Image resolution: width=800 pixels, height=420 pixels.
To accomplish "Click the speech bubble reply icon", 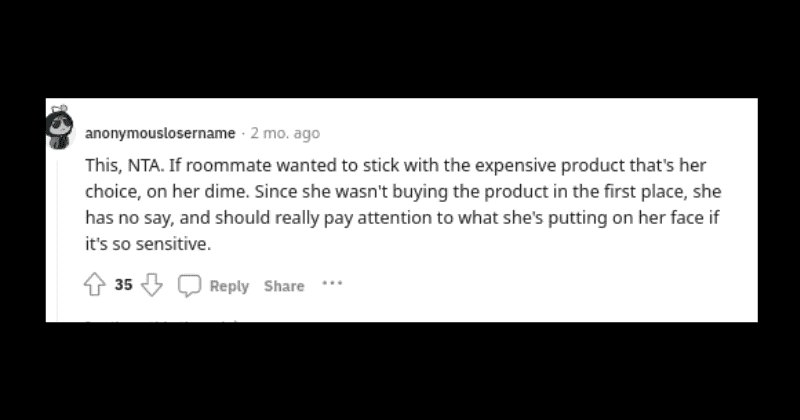I will [189, 286].
